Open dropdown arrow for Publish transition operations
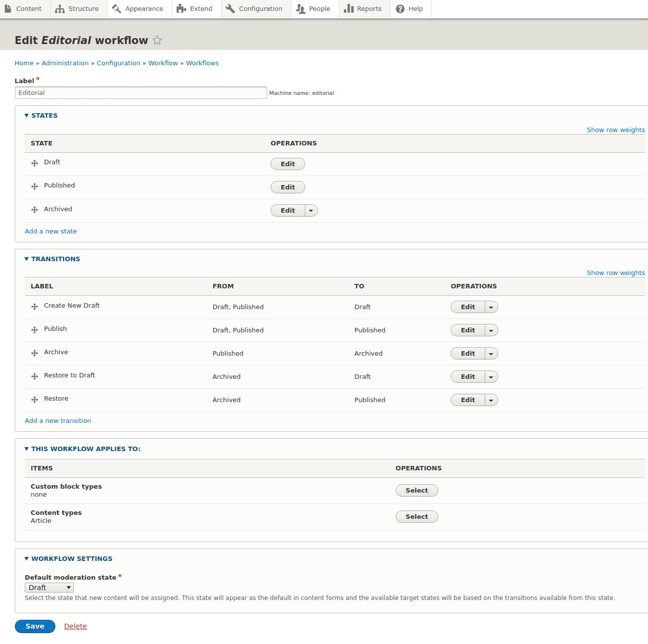Screen dimensions: 648x644 491,330
